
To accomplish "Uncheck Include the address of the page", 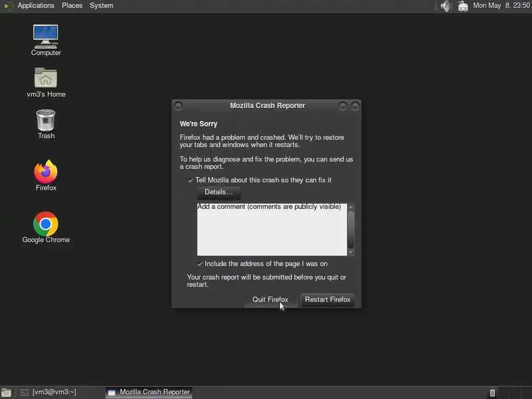I will click(x=200, y=263).
